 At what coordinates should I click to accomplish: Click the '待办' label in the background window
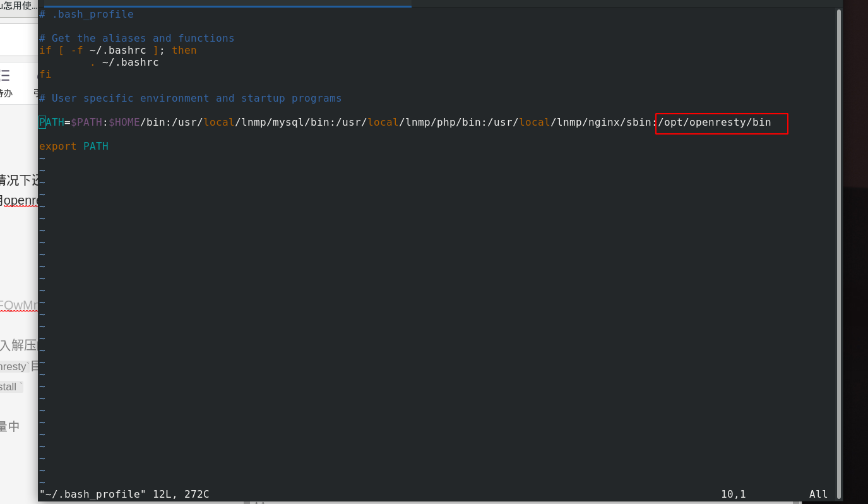point(5,93)
